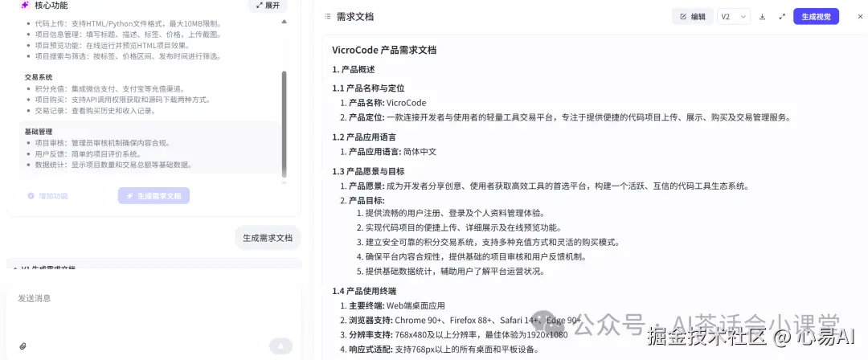Click the feature list vertical scrollbar
Image resolution: width=868 pixels, height=360 pixels.
(285, 124)
